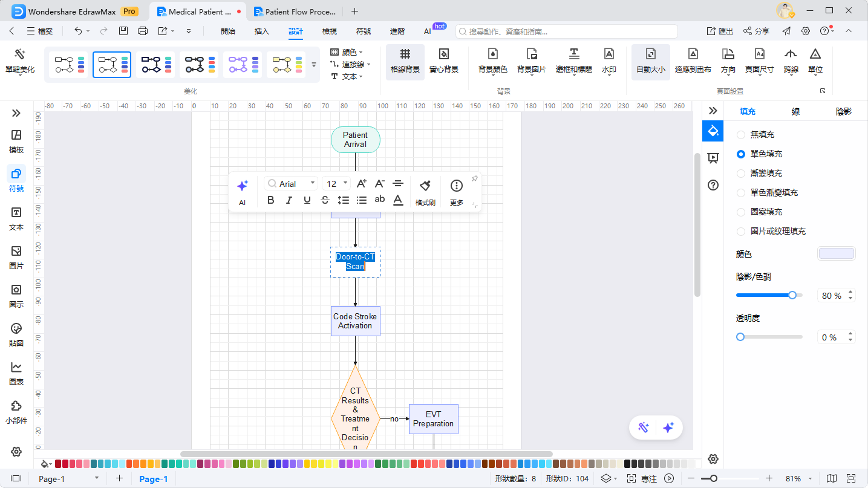This screenshot has width=868, height=488.
Task: Switch to the Line (線) properties tab
Action: point(795,111)
